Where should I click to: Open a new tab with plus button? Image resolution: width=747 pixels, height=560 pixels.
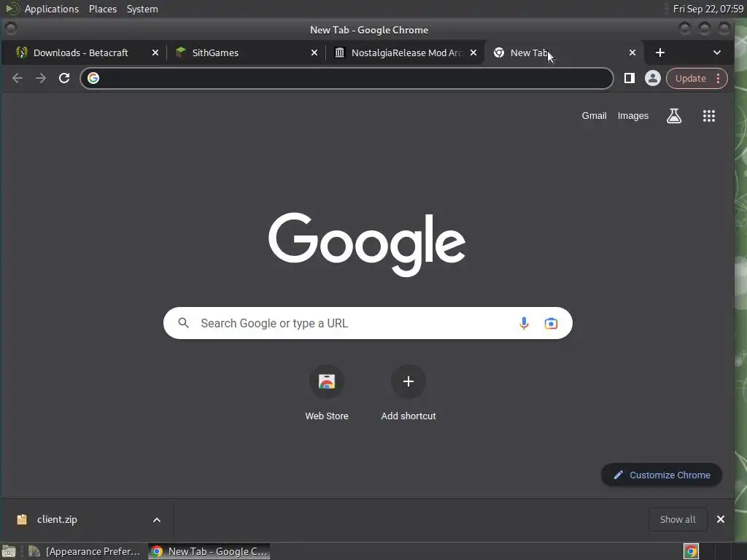point(659,52)
